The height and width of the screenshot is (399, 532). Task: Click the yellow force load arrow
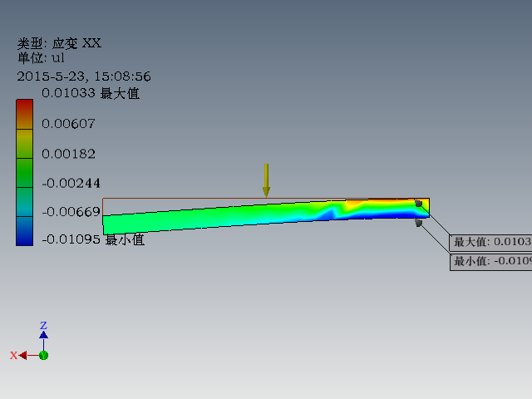[x=266, y=180]
